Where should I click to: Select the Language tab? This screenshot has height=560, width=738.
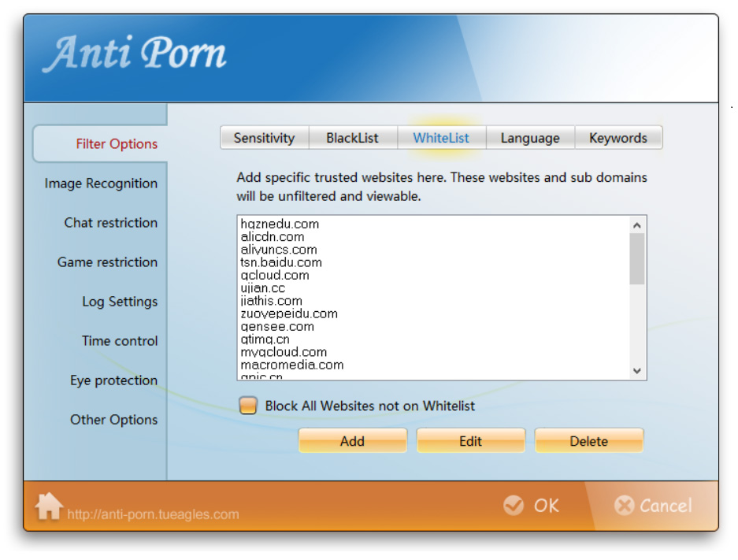point(529,138)
